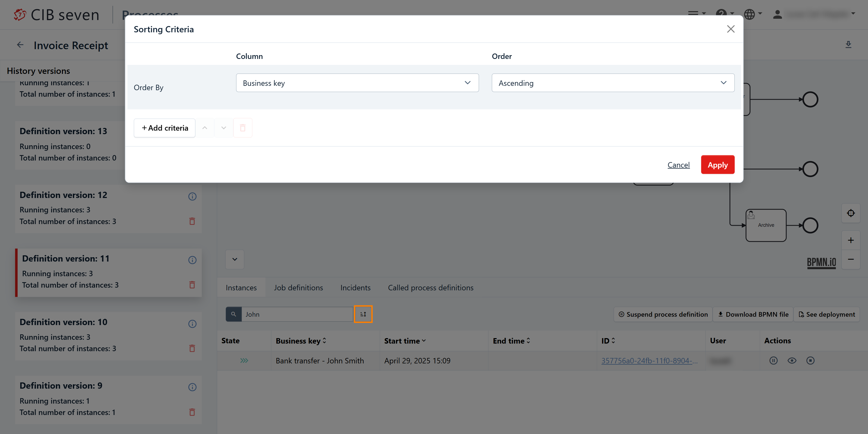Open the Ascending order dropdown
Viewport: 868px width, 434px height.
point(612,83)
